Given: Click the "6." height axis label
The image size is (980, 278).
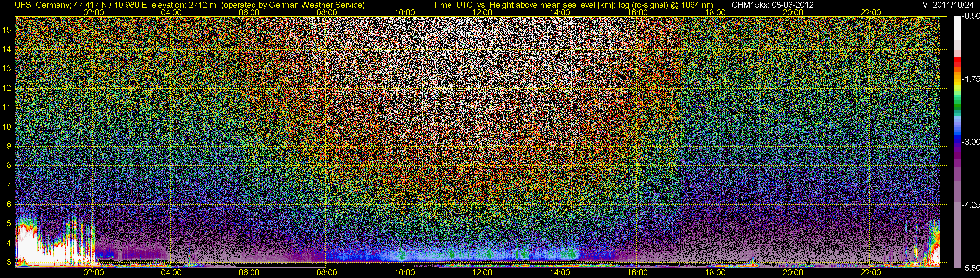Looking at the screenshot, I should click(10, 204).
